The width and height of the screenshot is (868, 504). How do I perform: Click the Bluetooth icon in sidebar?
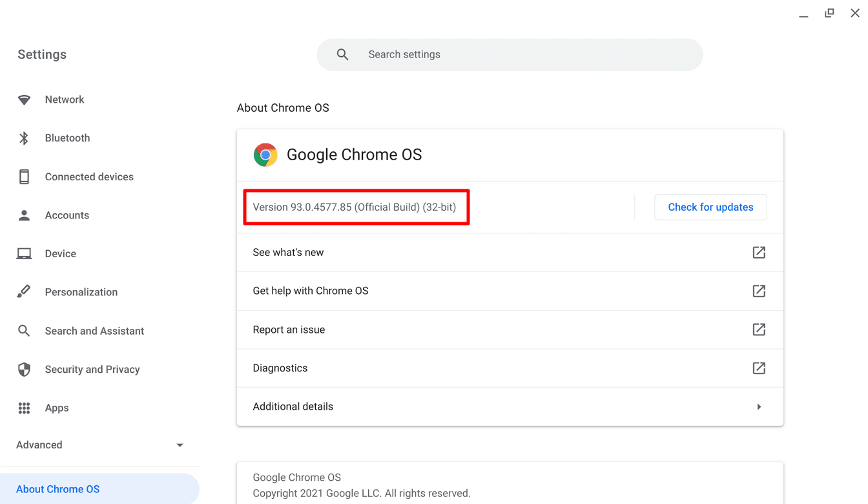(x=24, y=138)
